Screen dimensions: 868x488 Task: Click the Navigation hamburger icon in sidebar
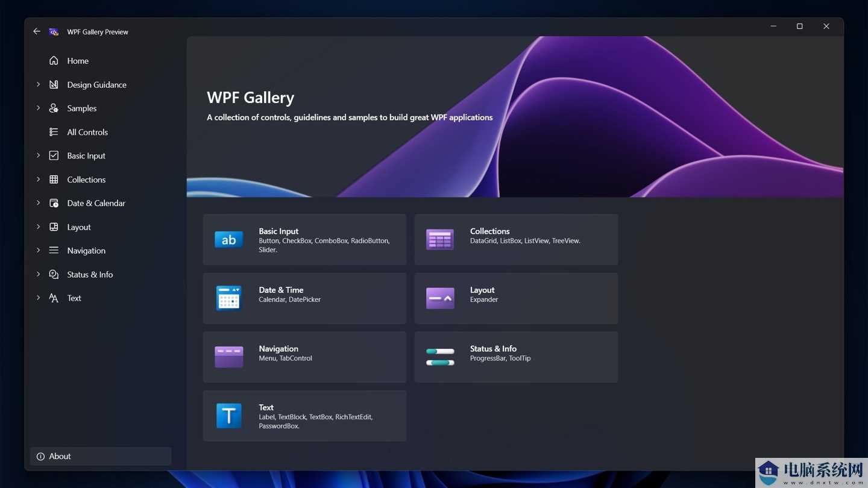[54, 251]
